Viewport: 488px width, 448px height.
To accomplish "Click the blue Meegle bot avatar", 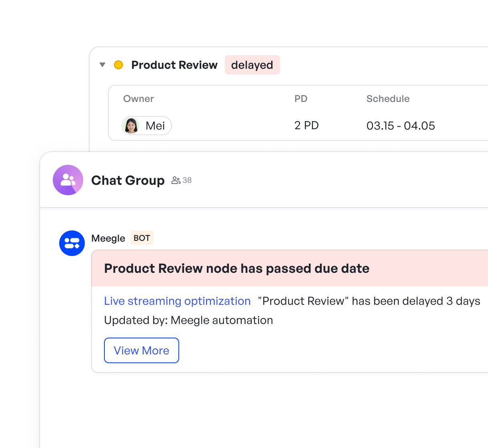I will tap(72, 243).
